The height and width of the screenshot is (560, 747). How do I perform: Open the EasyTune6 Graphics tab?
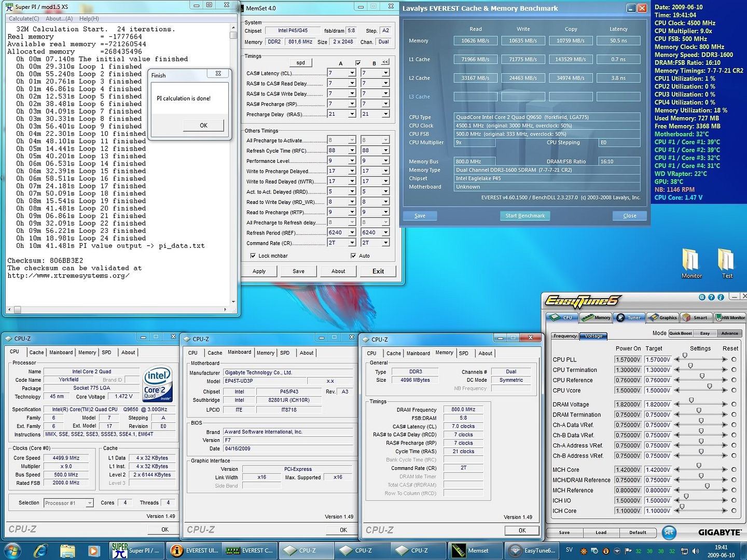click(x=662, y=317)
